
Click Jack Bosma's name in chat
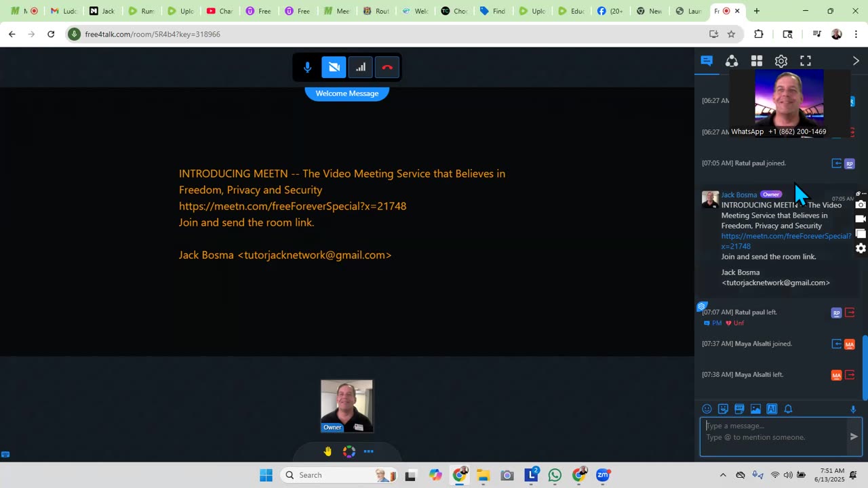738,195
